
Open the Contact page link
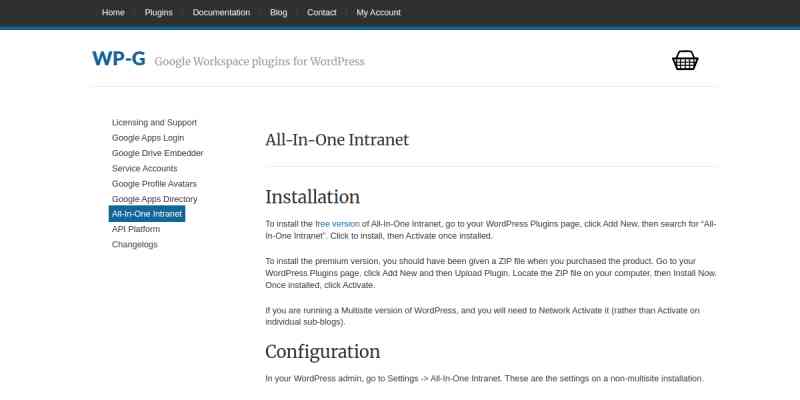(x=321, y=12)
